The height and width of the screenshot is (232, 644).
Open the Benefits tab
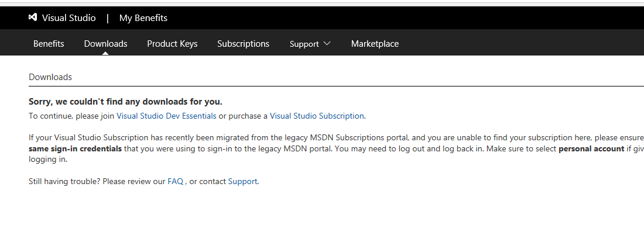49,44
